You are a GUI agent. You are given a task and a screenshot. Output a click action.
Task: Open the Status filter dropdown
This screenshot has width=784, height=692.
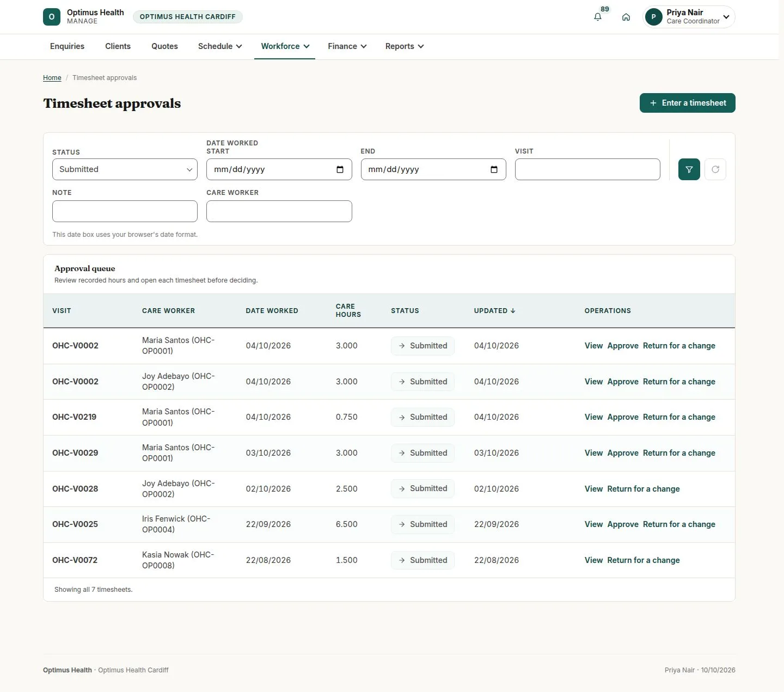click(125, 169)
